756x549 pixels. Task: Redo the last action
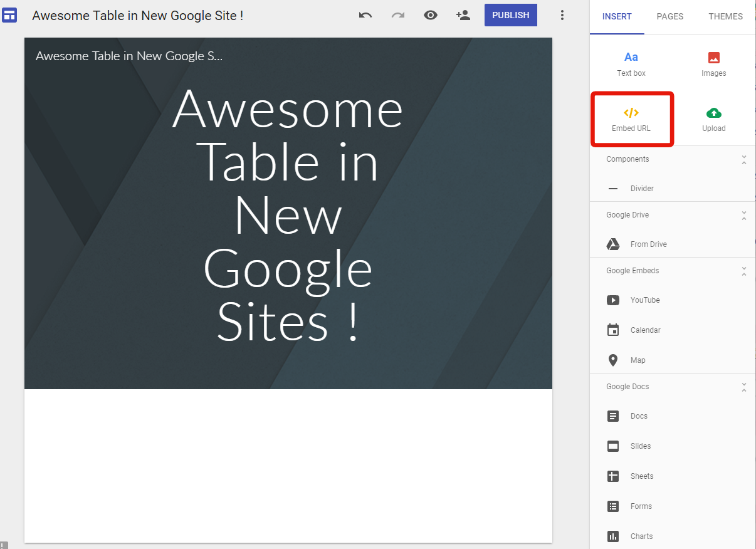tap(398, 15)
